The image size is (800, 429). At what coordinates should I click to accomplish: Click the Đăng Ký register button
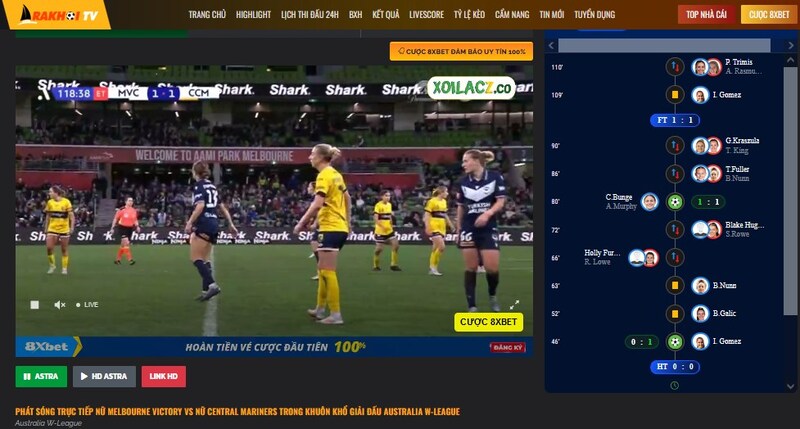point(507,347)
